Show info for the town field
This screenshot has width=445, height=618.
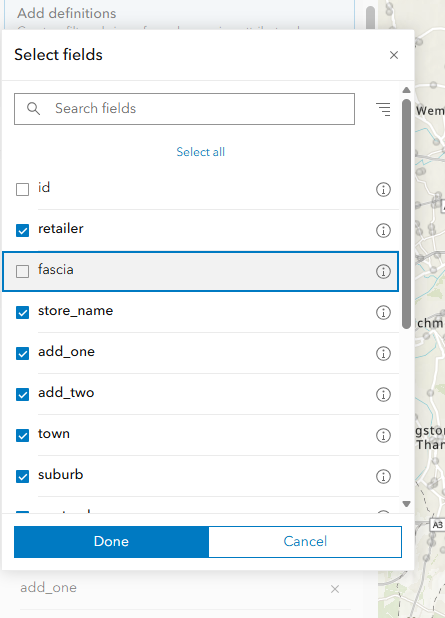click(383, 436)
